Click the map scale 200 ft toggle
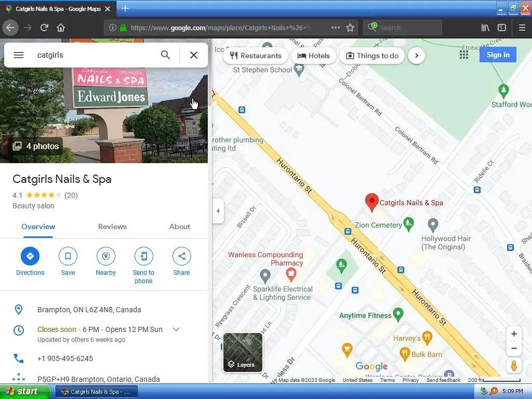 tap(494, 380)
